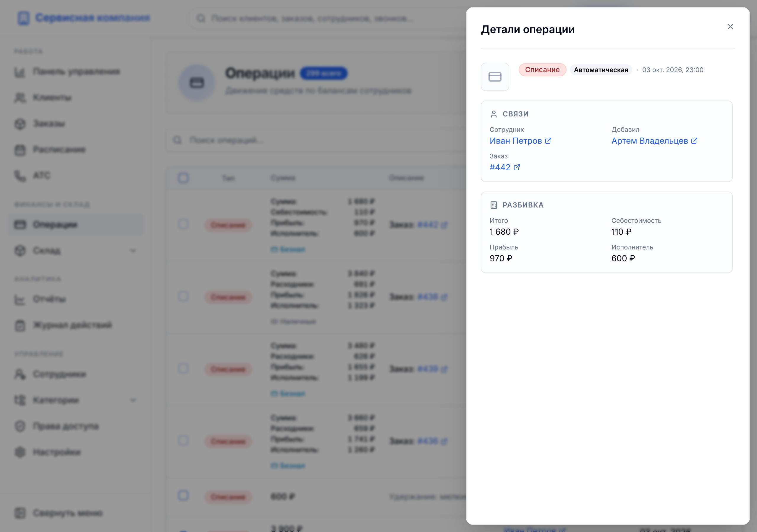Screen dimensions: 757x532
Task: Click the Итого value 1 680 ₽
Action: pyautogui.click(x=504, y=232)
